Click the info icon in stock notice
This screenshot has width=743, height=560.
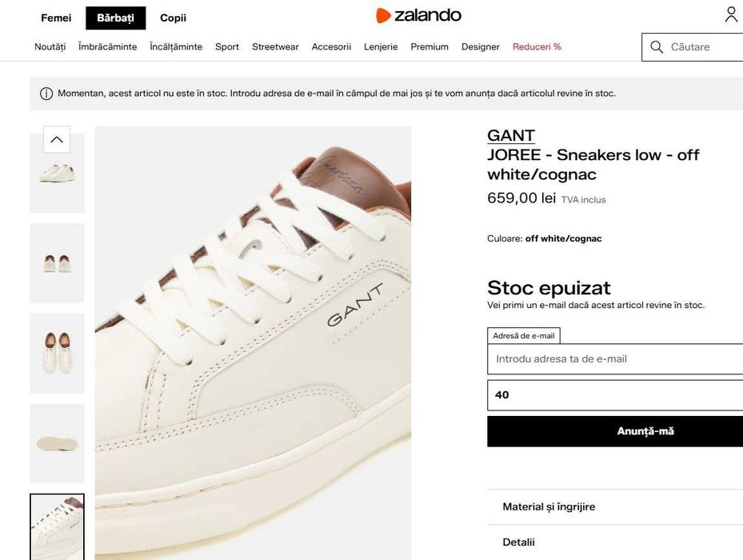[x=46, y=94]
